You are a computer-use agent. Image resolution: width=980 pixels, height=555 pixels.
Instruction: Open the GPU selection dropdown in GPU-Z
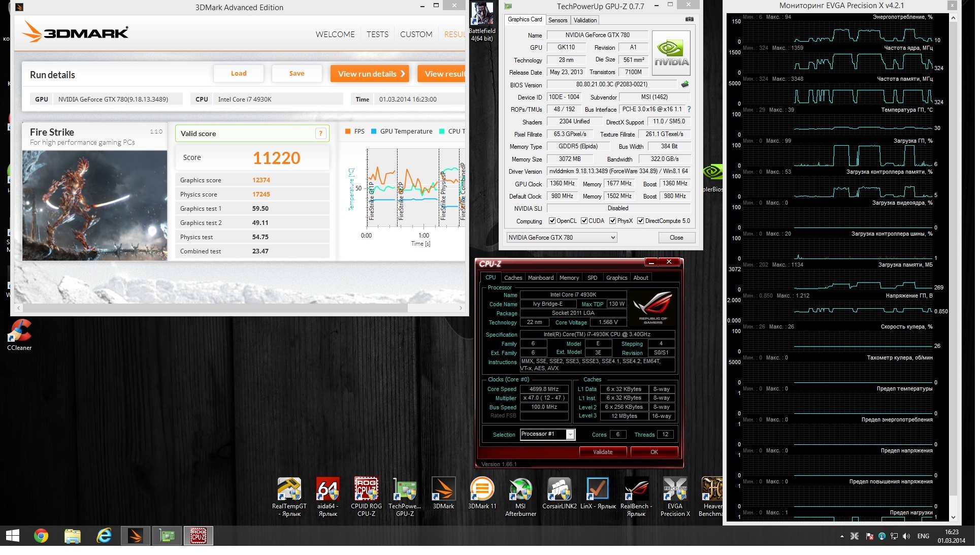pos(562,238)
